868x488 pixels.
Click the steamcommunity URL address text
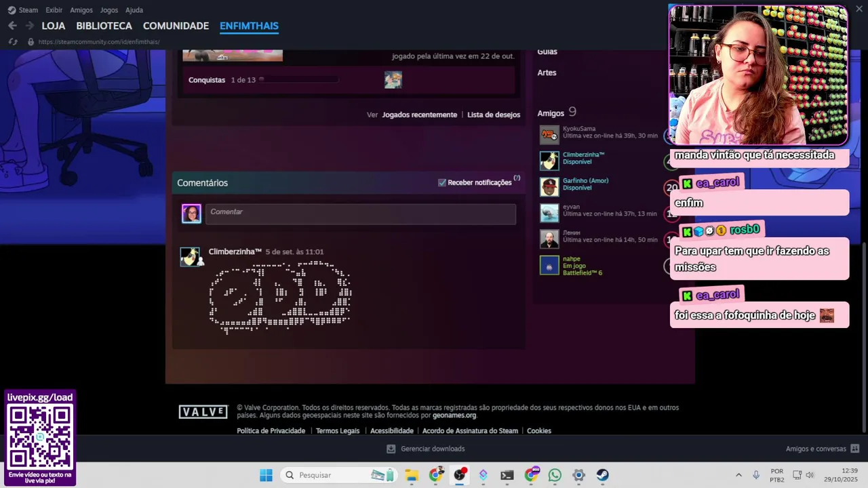[99, 42]
